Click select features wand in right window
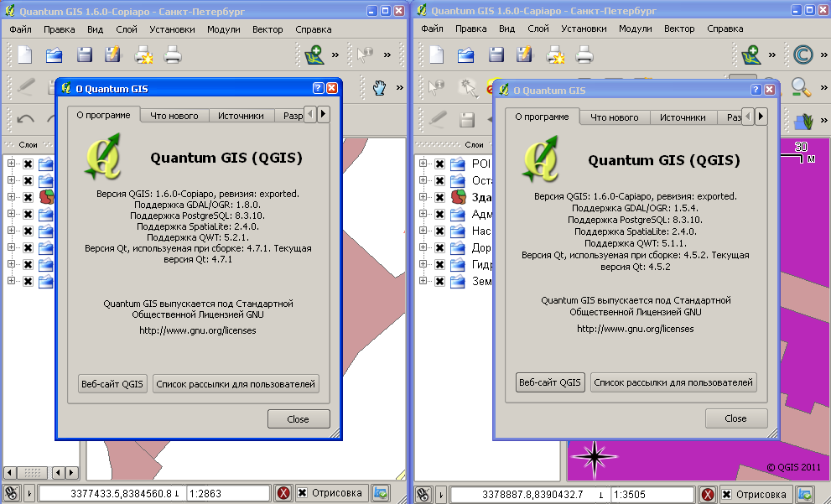This screenshot has height=504, width=831. (468, 87)
